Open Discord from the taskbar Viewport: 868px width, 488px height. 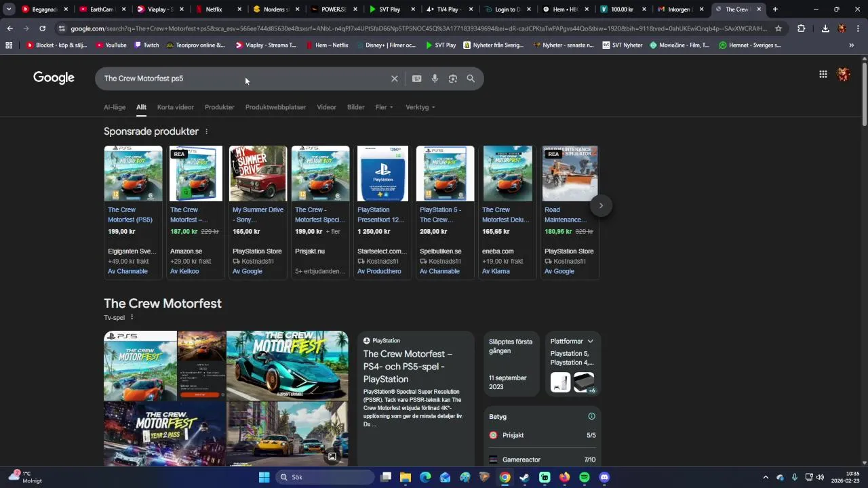604,477
